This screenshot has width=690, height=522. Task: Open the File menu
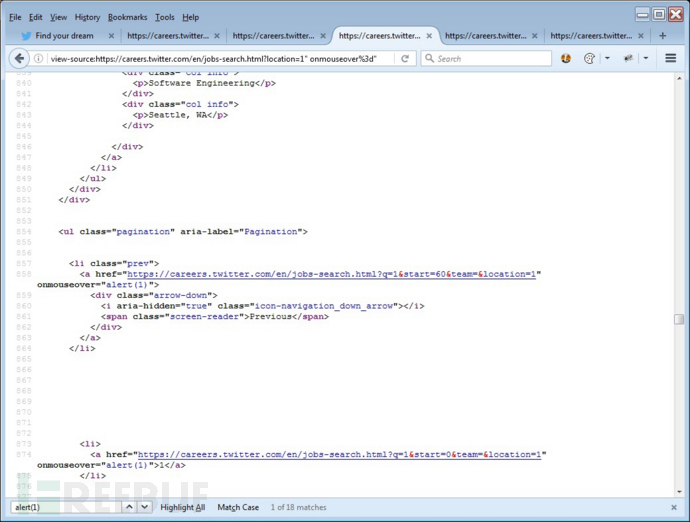tap(15, 17)
